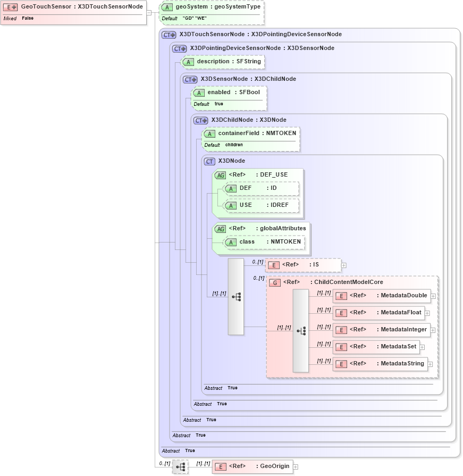Screen dimensions: 463x476
Task: Click AG icon of DEF_USE group
Action: (220, 175)
